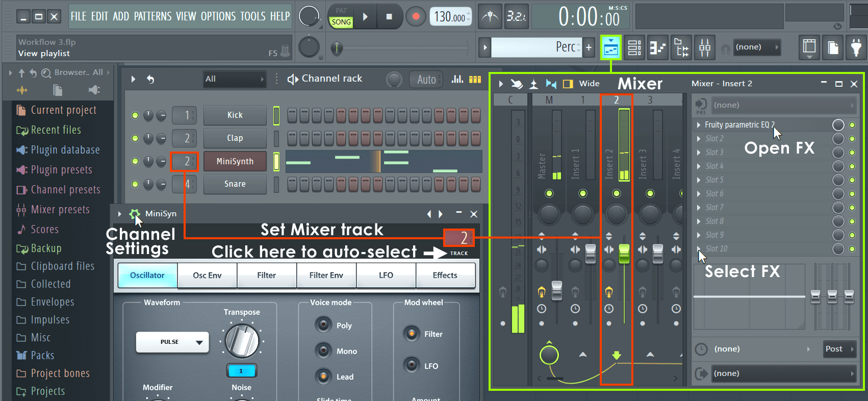This screenshot has height=401, width=868.
Task: Switch to the Filter tab
Action: point(267,275)
